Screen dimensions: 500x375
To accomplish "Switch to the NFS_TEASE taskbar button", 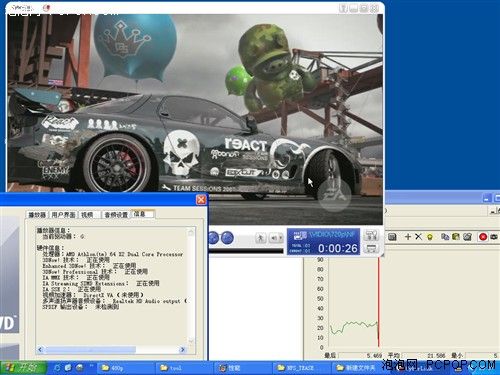I will click(x=302, y=368).
